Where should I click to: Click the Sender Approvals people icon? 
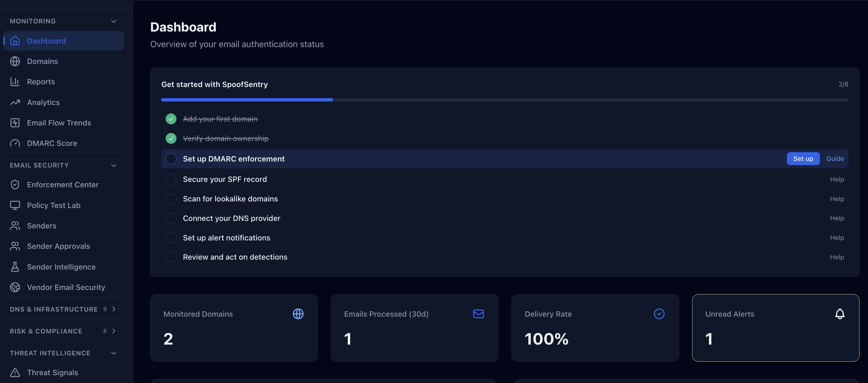(15, 246)
